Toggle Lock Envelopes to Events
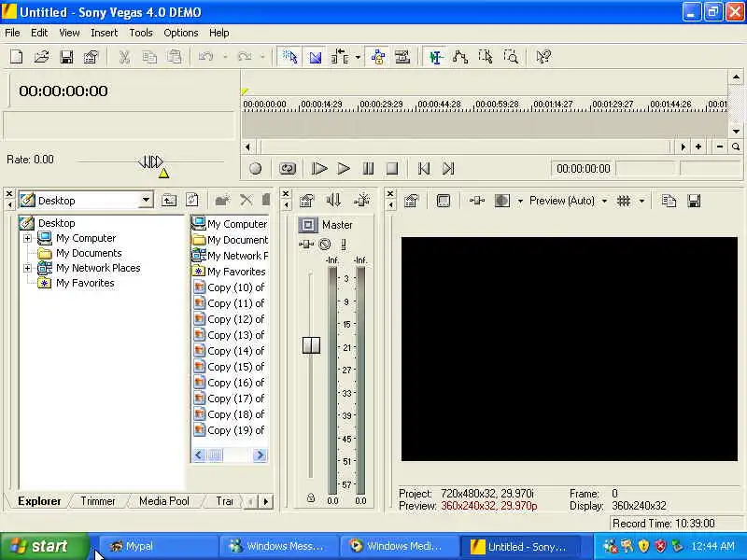 coord(378,57)
